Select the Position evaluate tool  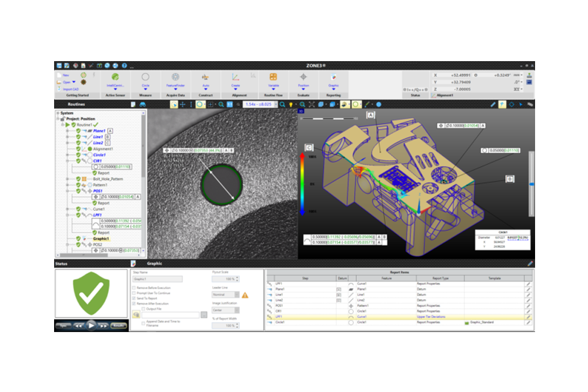(x=303, y=77)
